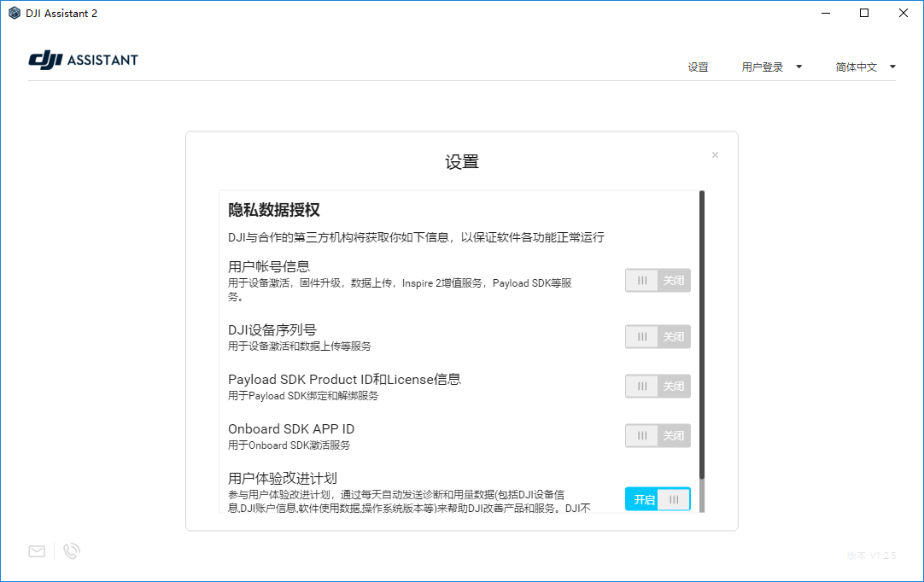Click the 隐私数据授权 heading
Viewport: 924px width, 582px height.
click(x=274, y=210)
